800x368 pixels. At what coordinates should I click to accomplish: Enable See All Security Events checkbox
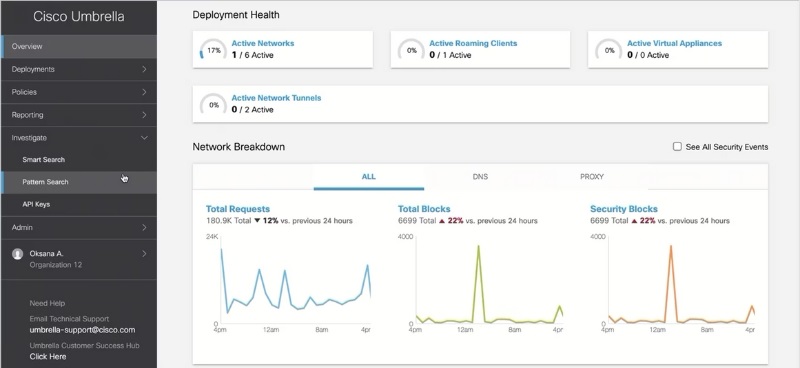pyautogui.click(x=677, y=146)
